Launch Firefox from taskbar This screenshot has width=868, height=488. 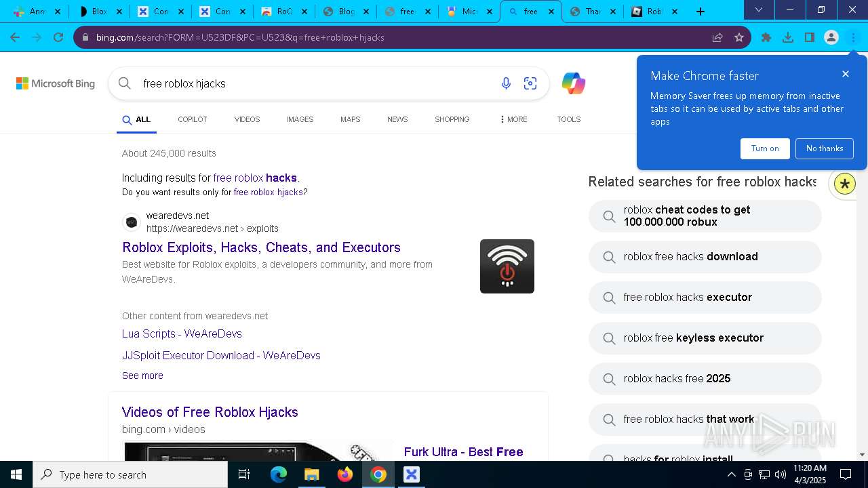345,474
